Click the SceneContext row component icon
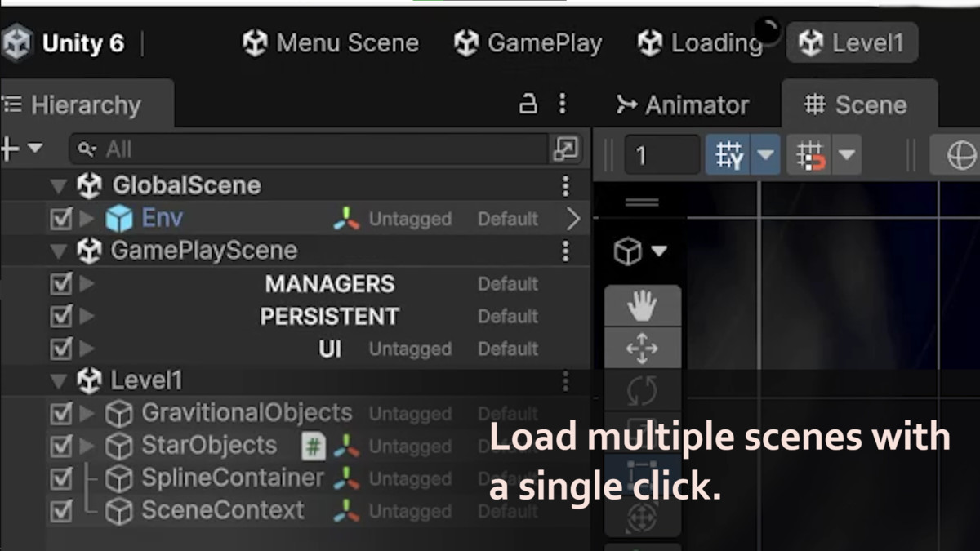Viewport: 980px width, 551px height. (346, 512)
